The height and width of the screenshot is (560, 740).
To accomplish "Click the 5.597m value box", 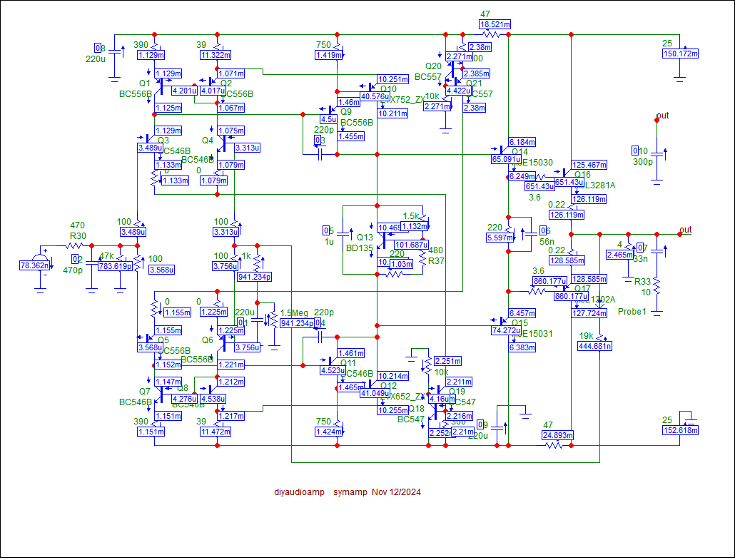I will click(x=500, y=238).
